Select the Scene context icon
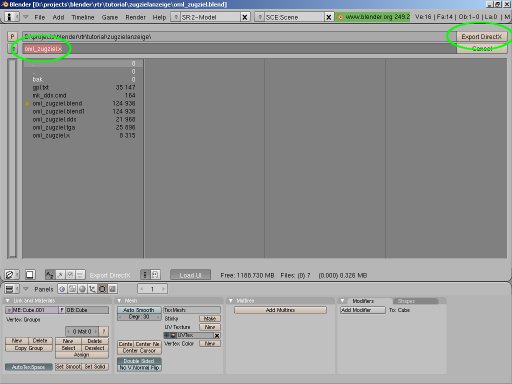Image resolution: width=512 pixels, height=384 pixels. [112, 289]
